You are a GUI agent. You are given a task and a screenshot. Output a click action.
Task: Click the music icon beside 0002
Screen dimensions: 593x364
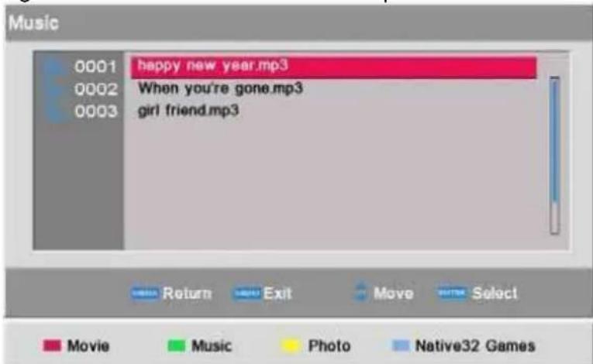click(54, 90)
